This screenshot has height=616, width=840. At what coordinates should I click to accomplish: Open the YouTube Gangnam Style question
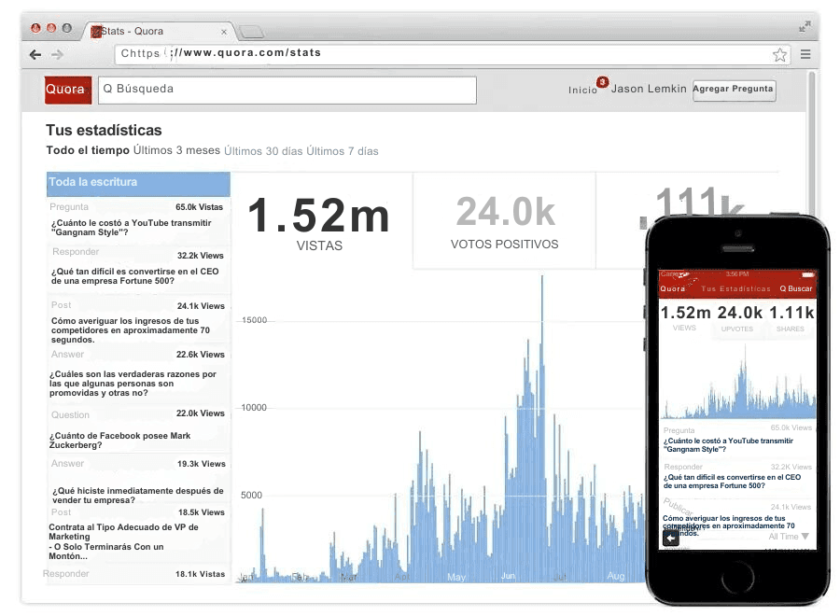131,228
